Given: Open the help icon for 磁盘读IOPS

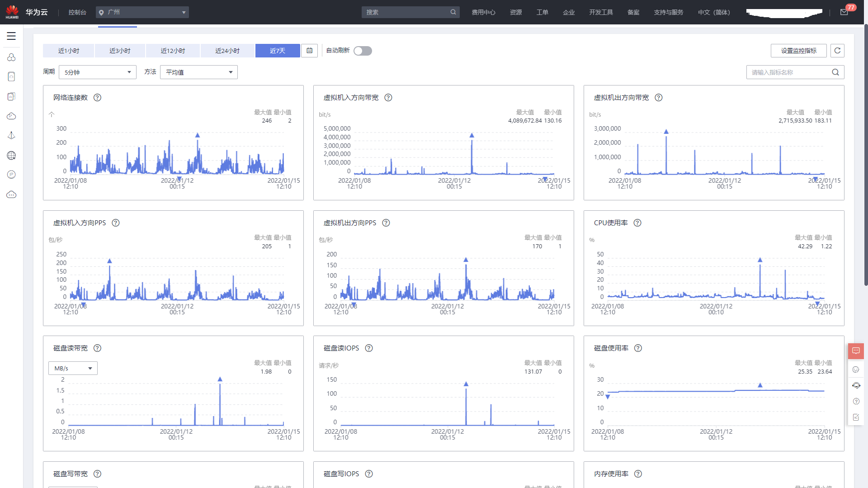Looking at the screenshot, I should [368, 348].
